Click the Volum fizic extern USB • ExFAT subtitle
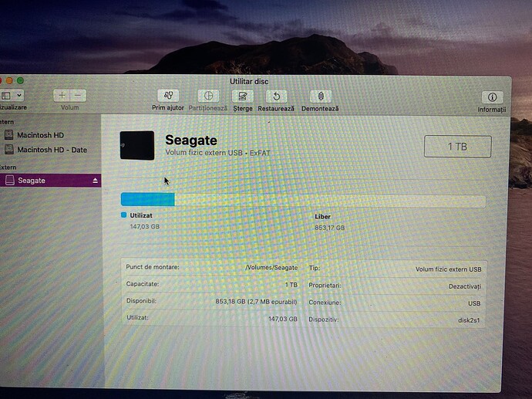The width and height of the screenshot is (532, 399). [x=218, y=153]
